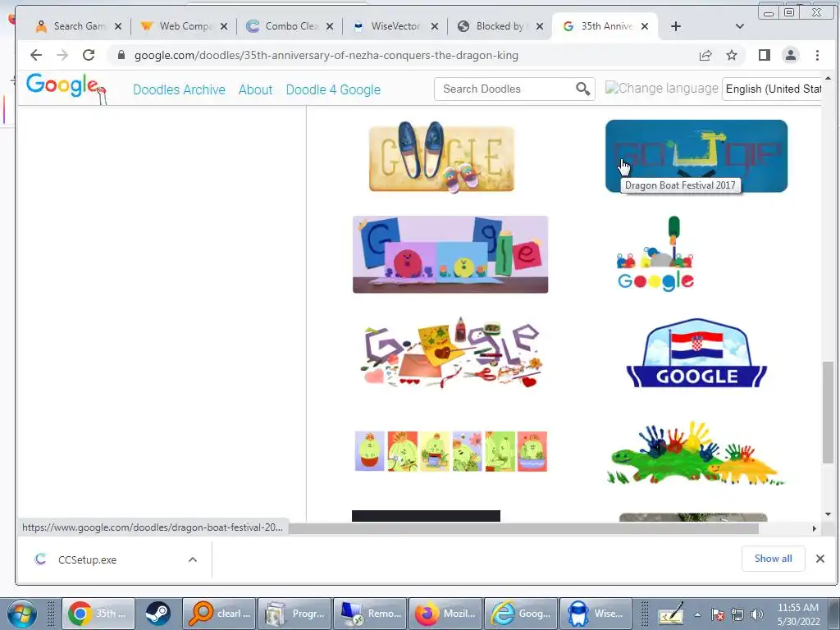
Task: Click the address bar URL
Action: [x=326, y=55]
